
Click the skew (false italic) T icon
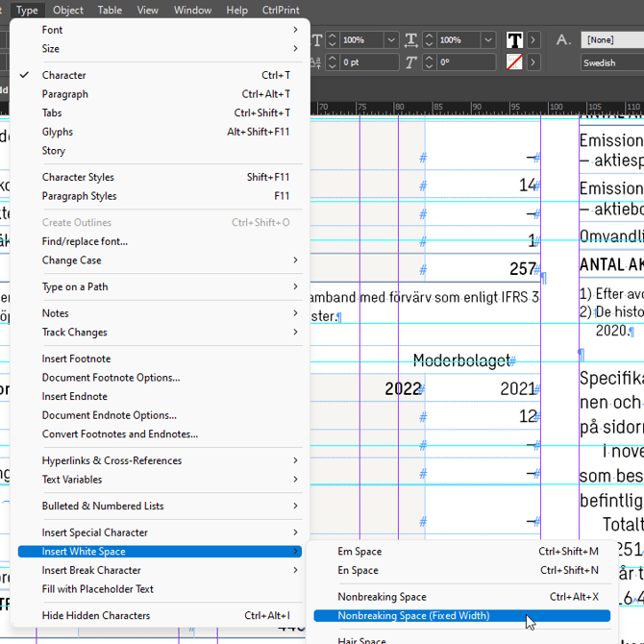[x=411, y=62]
